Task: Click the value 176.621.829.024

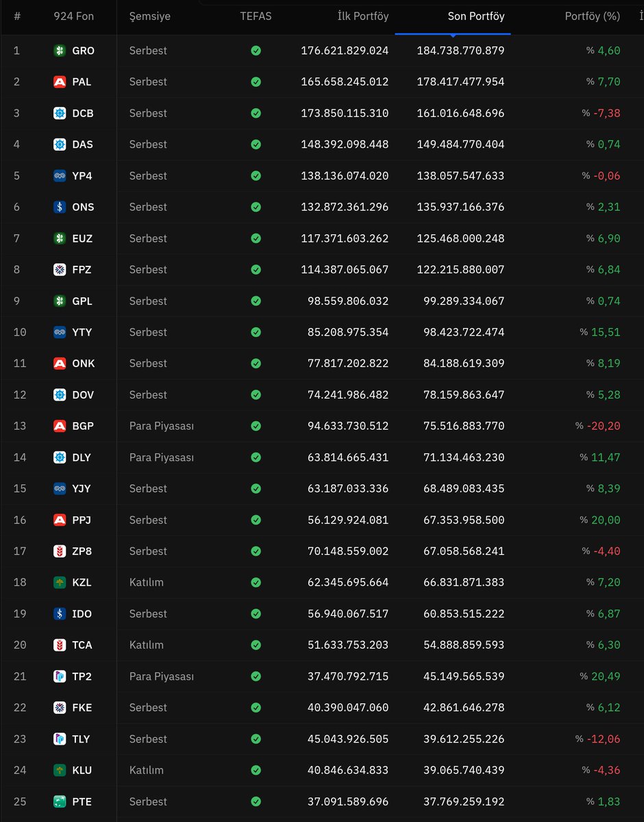Action: coord(345,50)
